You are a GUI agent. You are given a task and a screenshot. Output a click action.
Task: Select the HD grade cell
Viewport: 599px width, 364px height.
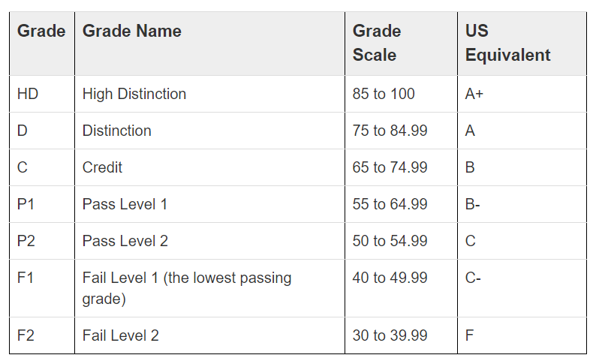28,94
